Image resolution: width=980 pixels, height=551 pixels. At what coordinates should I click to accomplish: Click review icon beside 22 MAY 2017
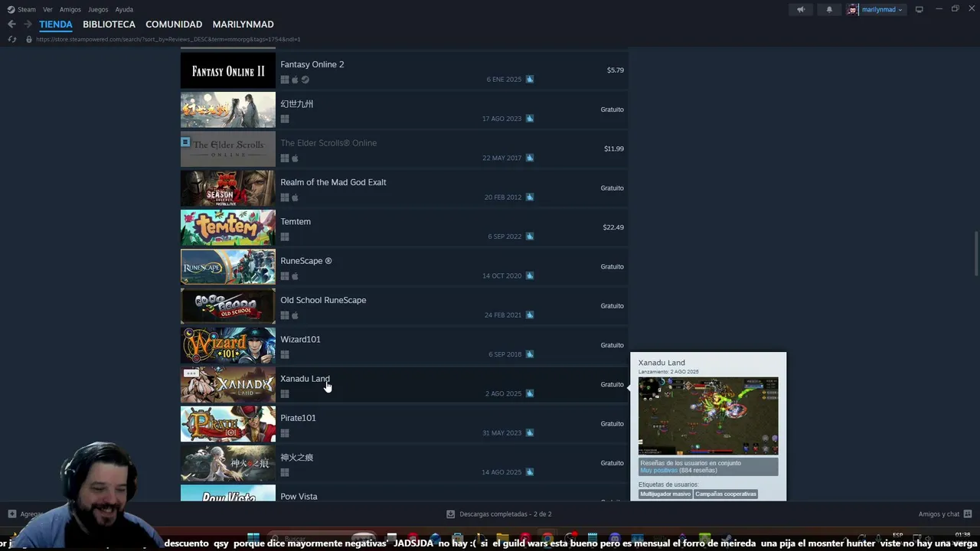(x=530, y=158)
